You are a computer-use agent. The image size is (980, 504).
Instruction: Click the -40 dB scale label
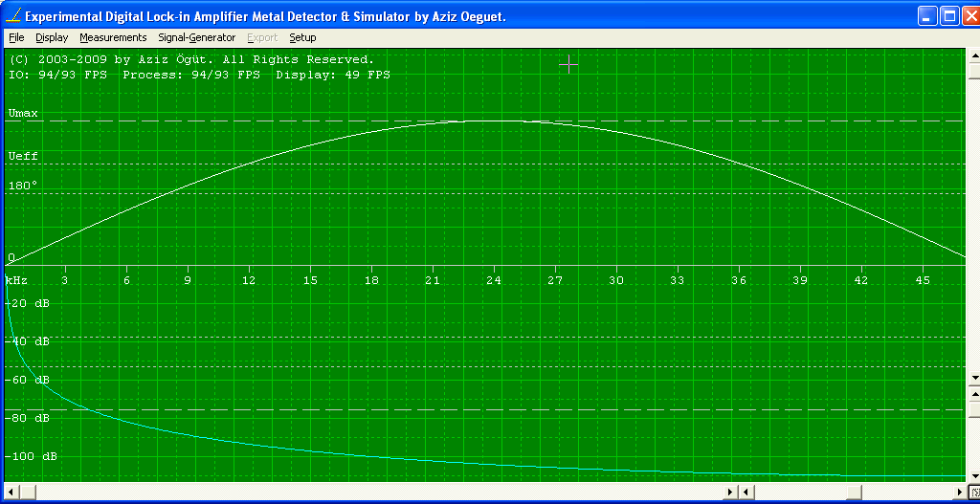pyautogui.click(x=28, y=341)
